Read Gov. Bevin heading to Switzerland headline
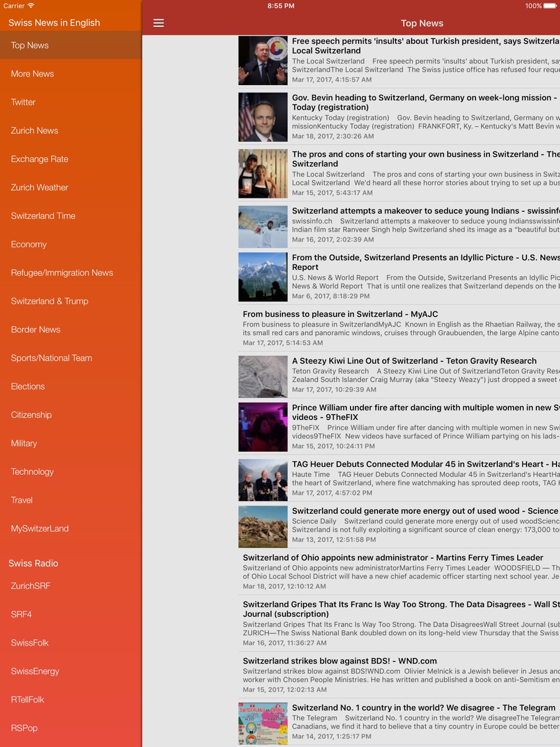560x747 pixels. point(426,102)
